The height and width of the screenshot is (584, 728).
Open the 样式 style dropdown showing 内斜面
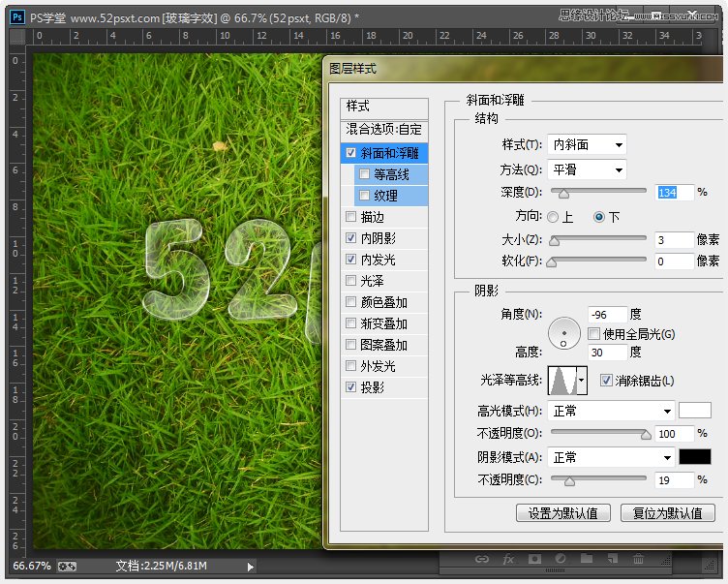(587, 145)
